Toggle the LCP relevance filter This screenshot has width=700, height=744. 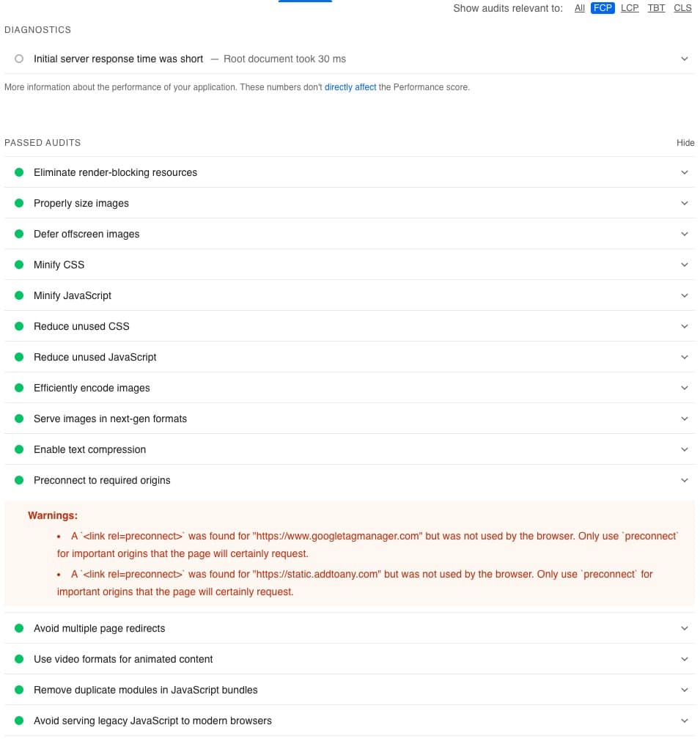(630, 8)
